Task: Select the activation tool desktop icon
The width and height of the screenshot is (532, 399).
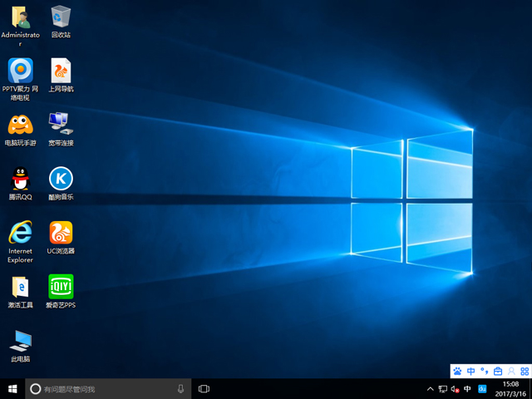Action: point(20,288)
